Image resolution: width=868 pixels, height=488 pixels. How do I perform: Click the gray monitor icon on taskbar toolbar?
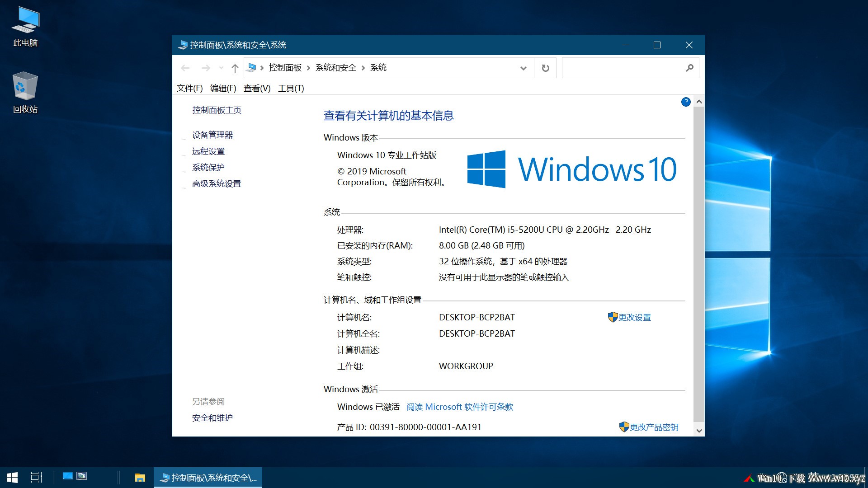pyautogui.click(x=82, y=476)
